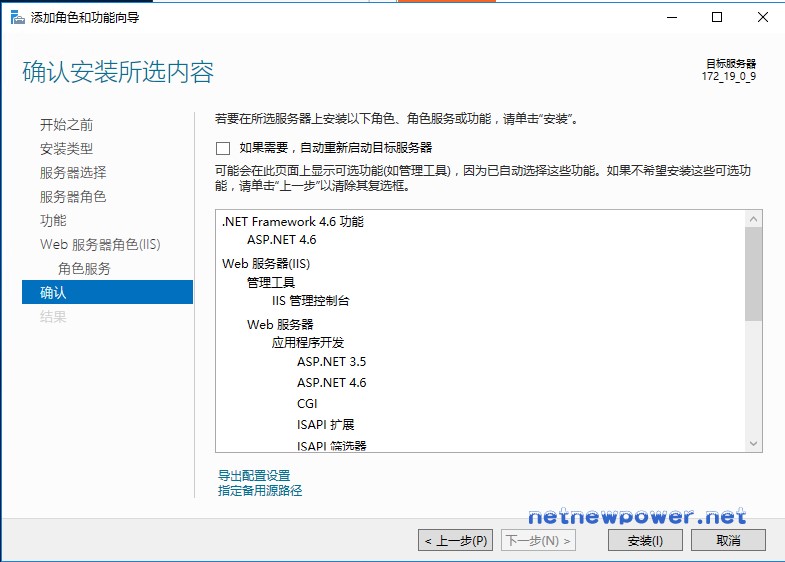Select 应用程序开发 entry
785x562 pixels.
308,343
